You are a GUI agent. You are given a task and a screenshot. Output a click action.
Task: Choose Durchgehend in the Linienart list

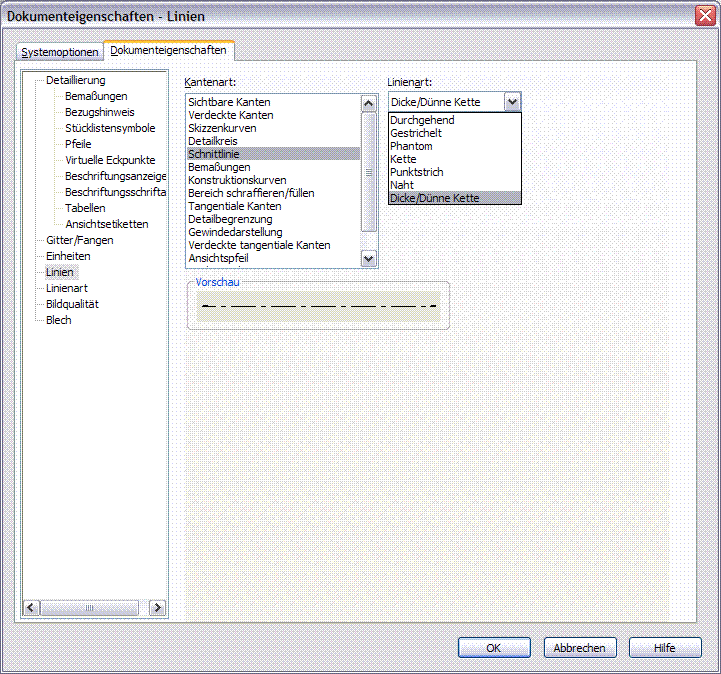point(454,120)
